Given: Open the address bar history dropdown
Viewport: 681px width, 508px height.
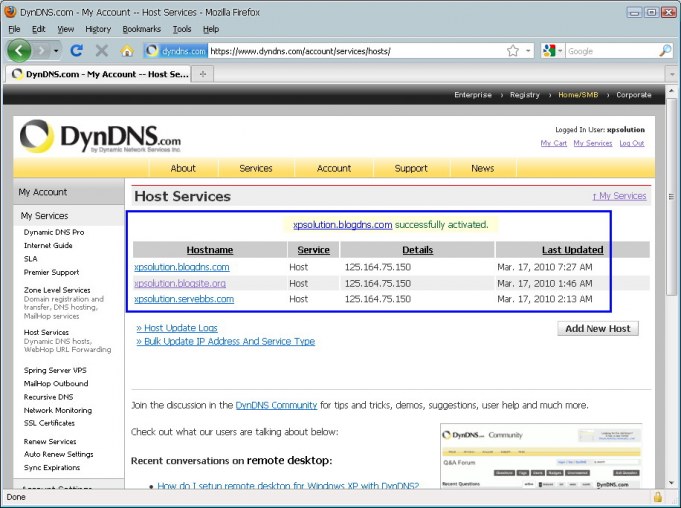Looking at the screenshot, I should click(x=528, y=51).
